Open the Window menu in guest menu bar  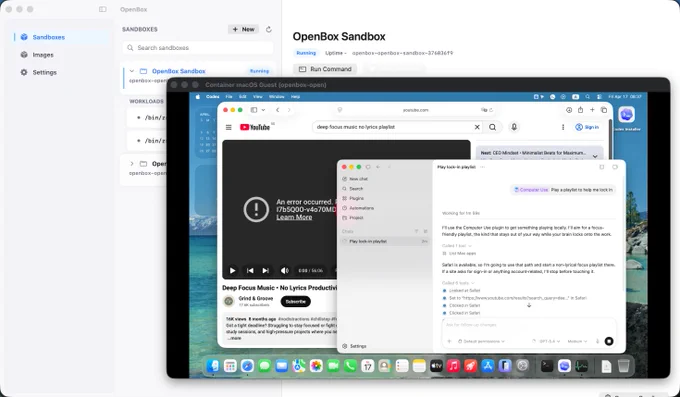point(277,97)
